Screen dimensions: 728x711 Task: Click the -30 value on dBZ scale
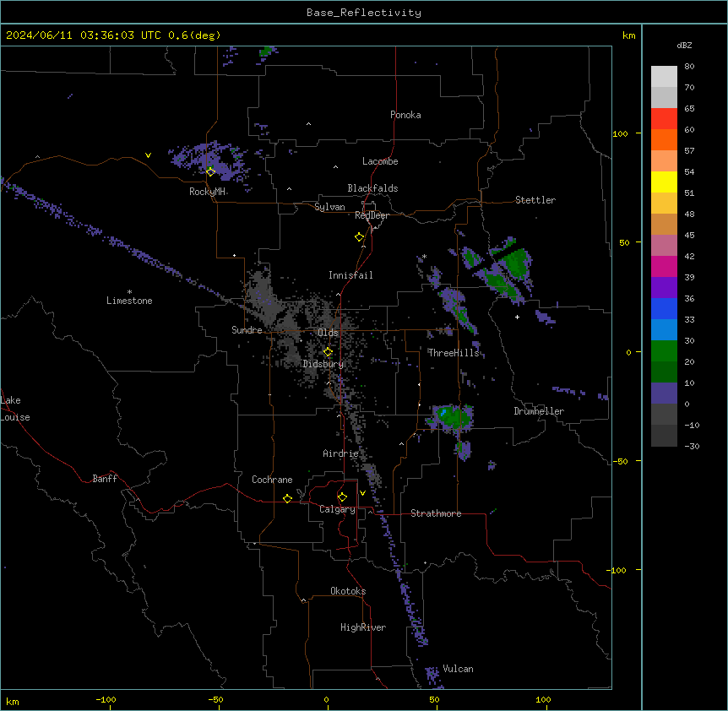pyautogui.click(x=692, y=446)
